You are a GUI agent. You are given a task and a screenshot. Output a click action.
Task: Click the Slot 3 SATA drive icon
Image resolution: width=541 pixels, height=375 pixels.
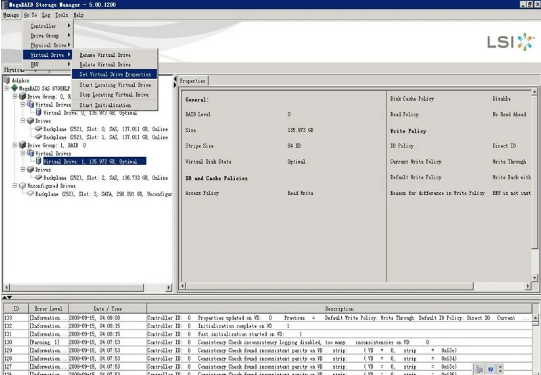[30, 194]
